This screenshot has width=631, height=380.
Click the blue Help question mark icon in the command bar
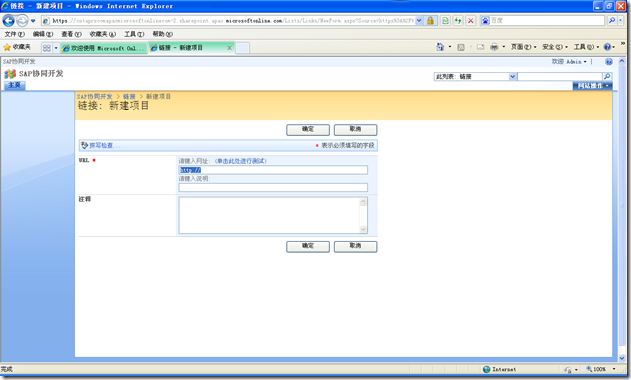607,47
